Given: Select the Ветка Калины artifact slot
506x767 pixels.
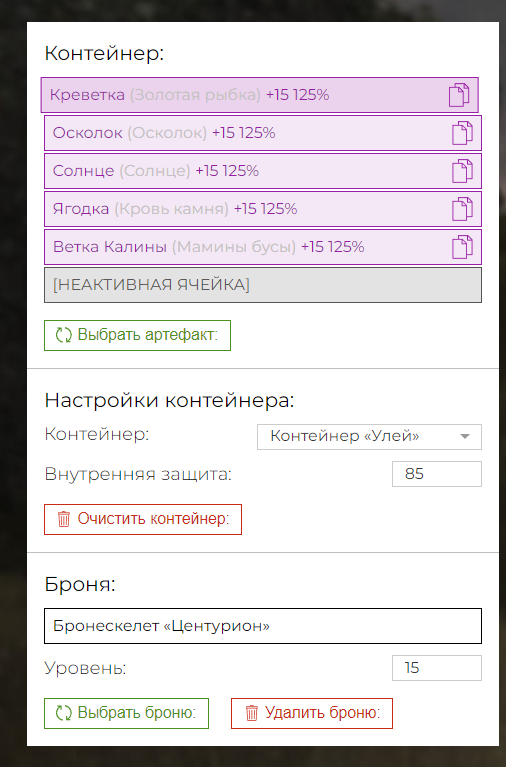Looking at the screenshot, I should pos(263,247).
